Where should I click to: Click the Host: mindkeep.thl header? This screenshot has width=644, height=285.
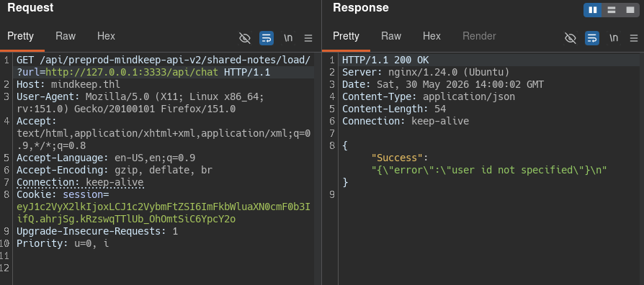pyautogui.click(x=68, y=85)
